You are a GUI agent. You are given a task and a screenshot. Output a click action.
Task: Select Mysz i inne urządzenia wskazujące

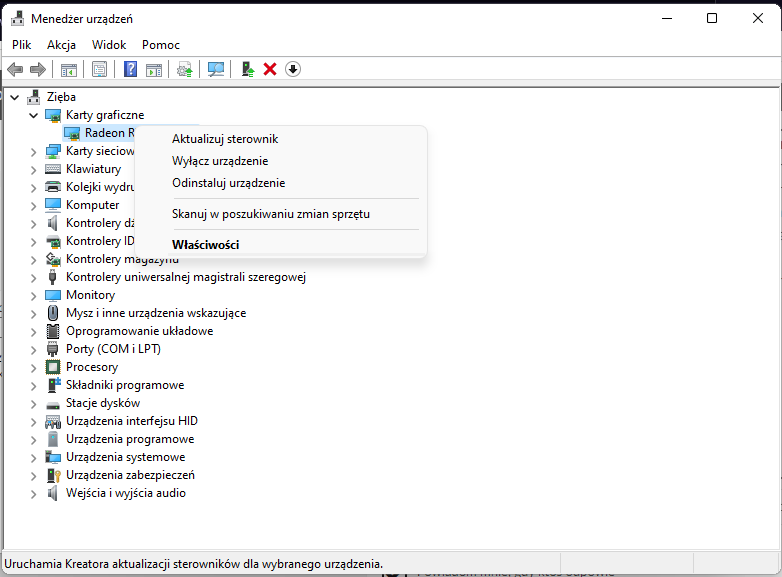pyautogui.click(x=156, y=313)
